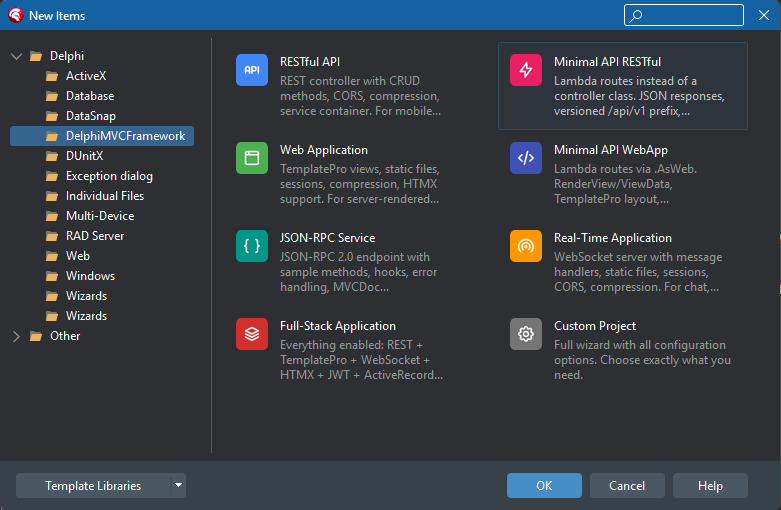Image resolution: width=781 pixels, height=510 pixels.
Task: Click the Database folder icon
Action: 52,96
